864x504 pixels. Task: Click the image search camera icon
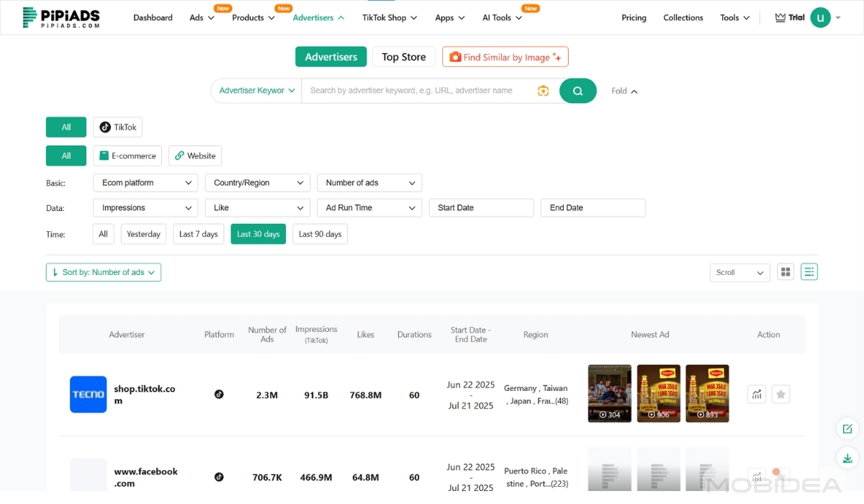coord(543,91)
